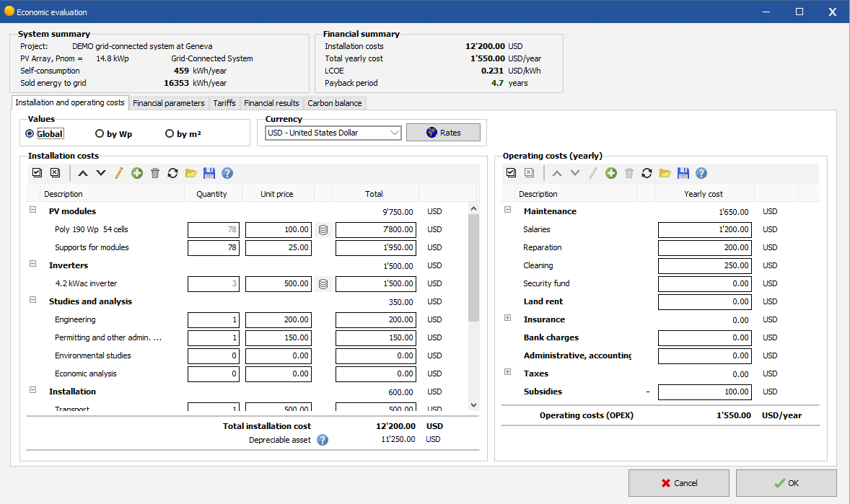
Task: Move operating cost item up
Action: click(x=557, y=174)
